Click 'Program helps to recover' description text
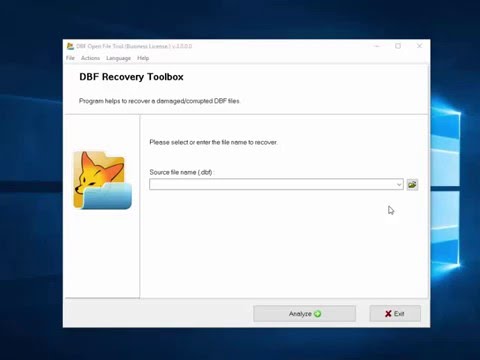This screenshot has width=480, height=360. click(159, 101)
